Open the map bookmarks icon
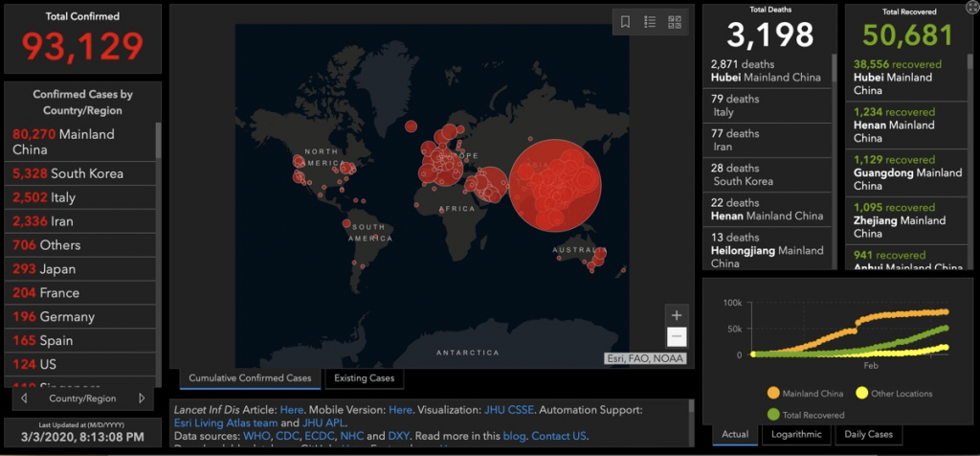 tap(625, 22)
